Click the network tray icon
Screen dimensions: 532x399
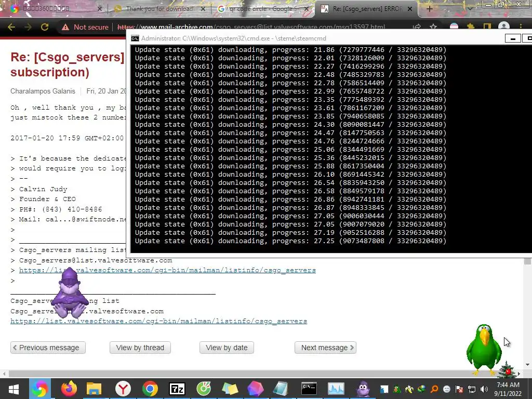tap(472, 389)
